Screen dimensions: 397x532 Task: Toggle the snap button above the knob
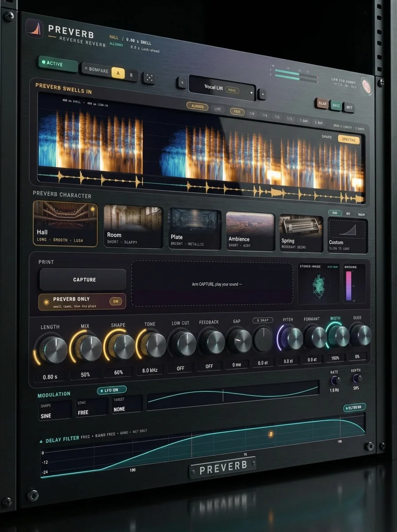[263, 320]
